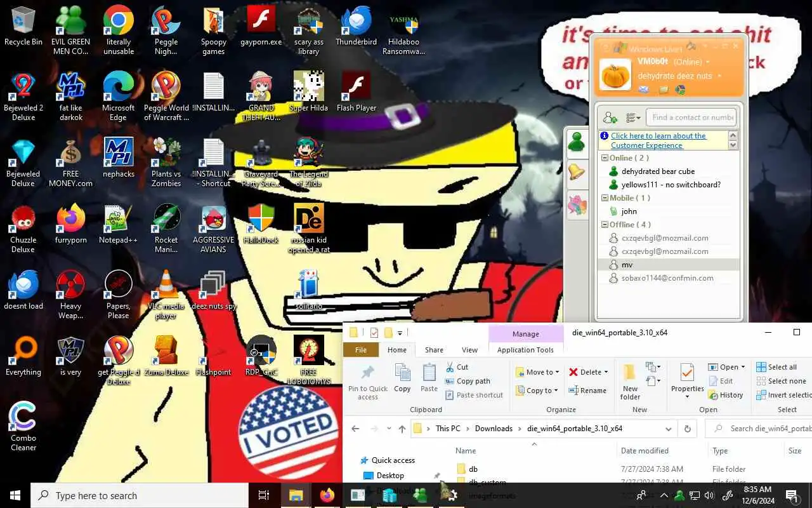Open the Move to dropdown
Viewport: 812px width, 508px height.
click(x=537, y=372)
